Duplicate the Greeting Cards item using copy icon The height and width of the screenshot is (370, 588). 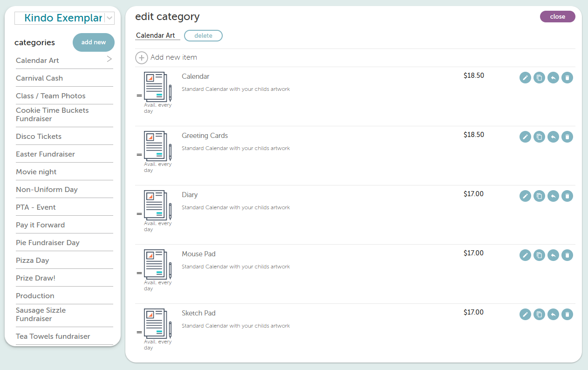click(x=539, y=137)
